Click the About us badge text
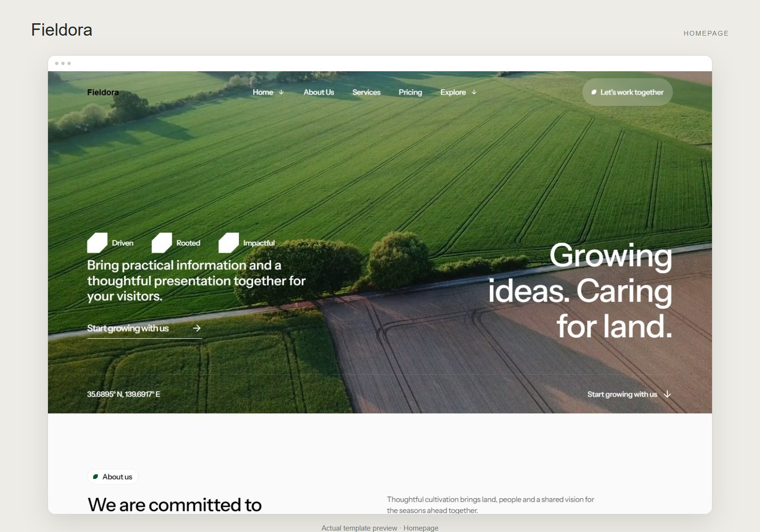760x532 pixels. [x=117, y=477]
